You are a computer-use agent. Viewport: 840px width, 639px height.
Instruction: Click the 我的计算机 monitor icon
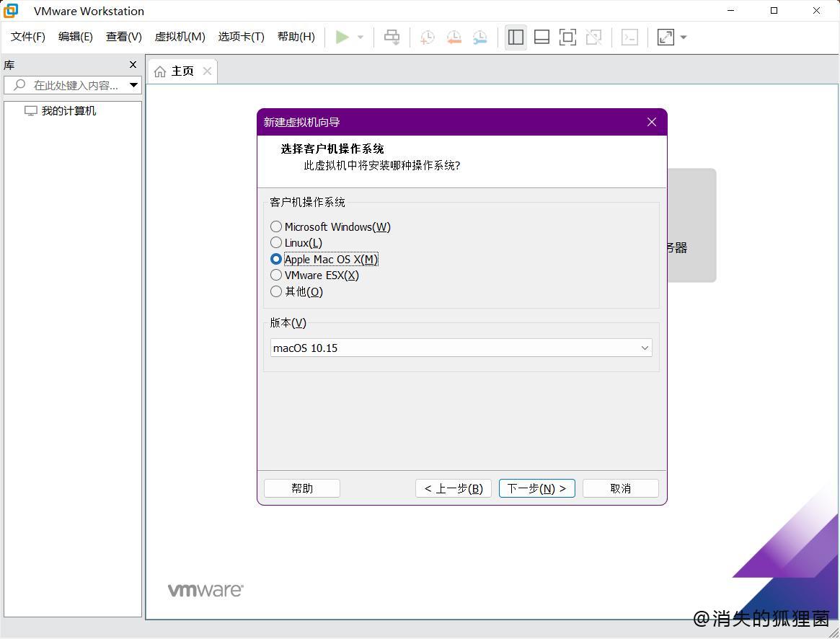point(31,111)
